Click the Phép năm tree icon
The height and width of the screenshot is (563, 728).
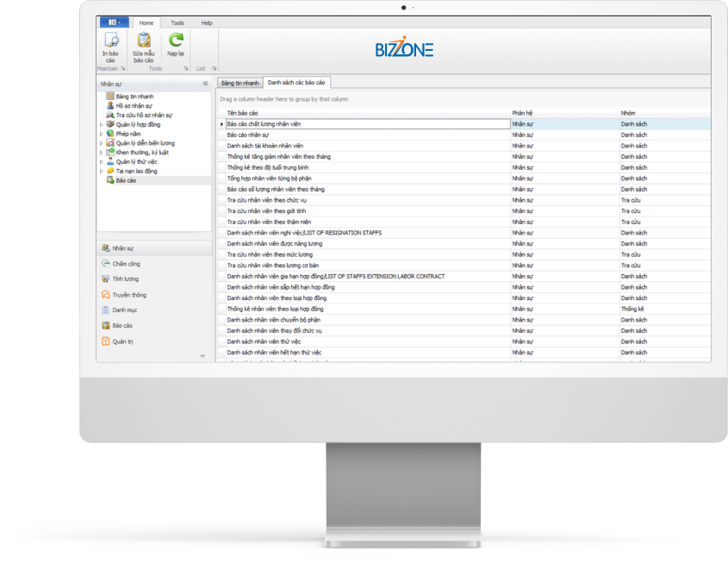pos(110,134)
